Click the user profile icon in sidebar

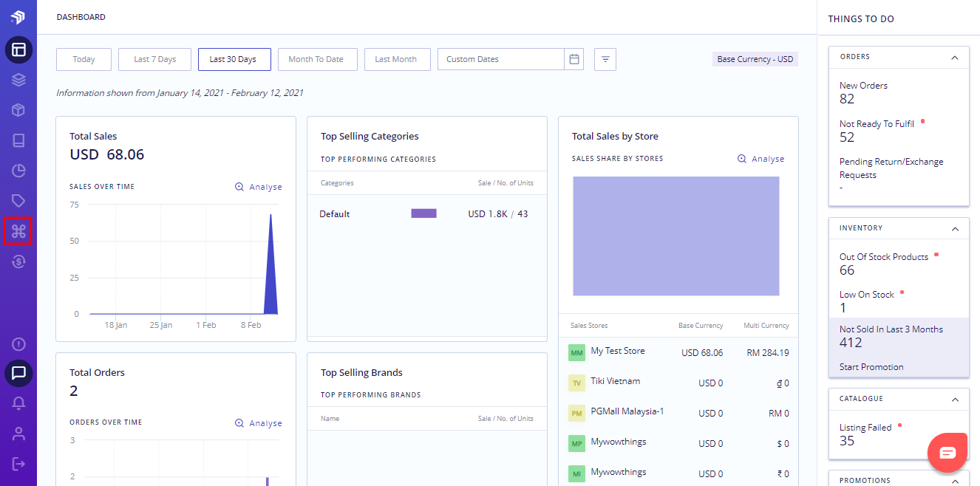tap(18, 433)
